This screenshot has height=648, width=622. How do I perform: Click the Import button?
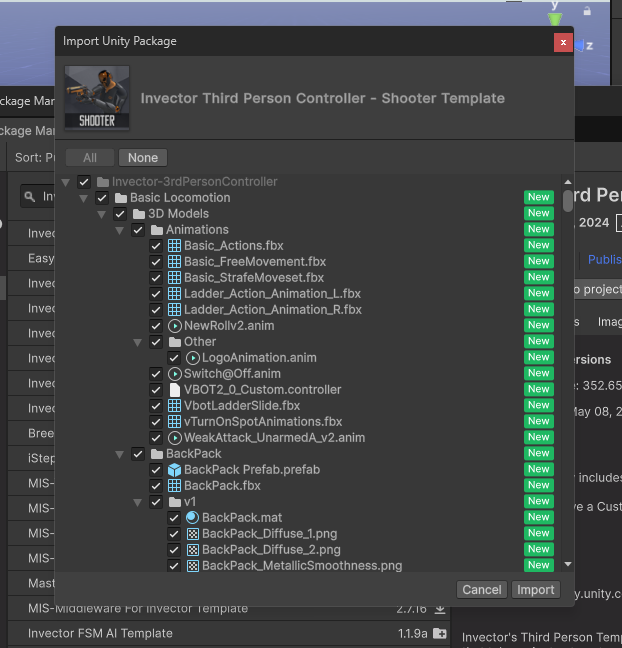tap(536, 590)
